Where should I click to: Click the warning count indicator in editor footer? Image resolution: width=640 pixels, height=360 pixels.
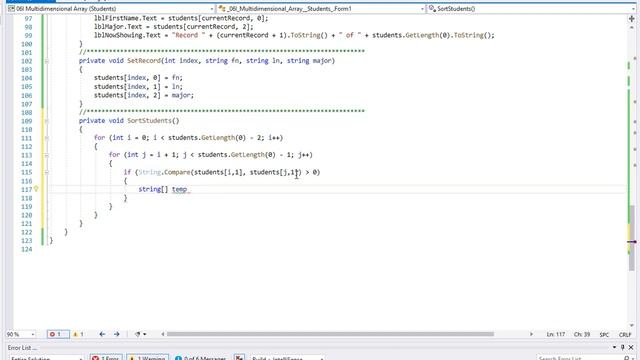tap(78, 334)
